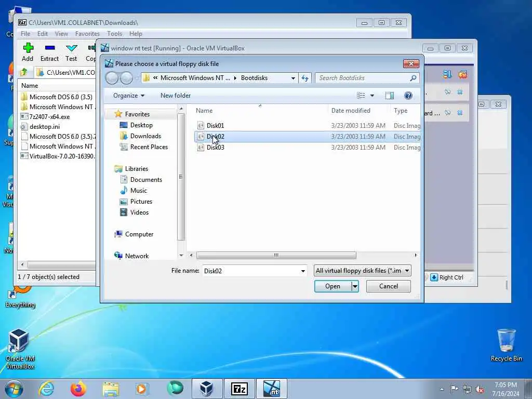Click the Open button

click(333, 286)
